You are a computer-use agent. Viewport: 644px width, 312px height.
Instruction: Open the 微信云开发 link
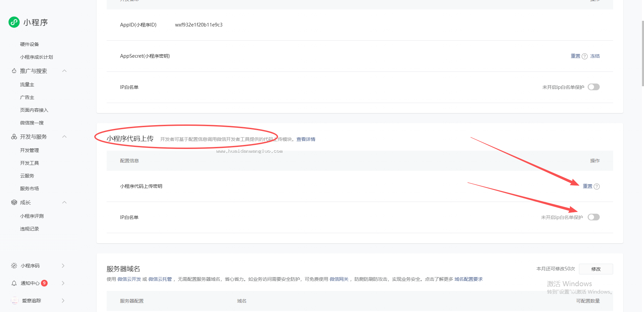pos(129,279)
